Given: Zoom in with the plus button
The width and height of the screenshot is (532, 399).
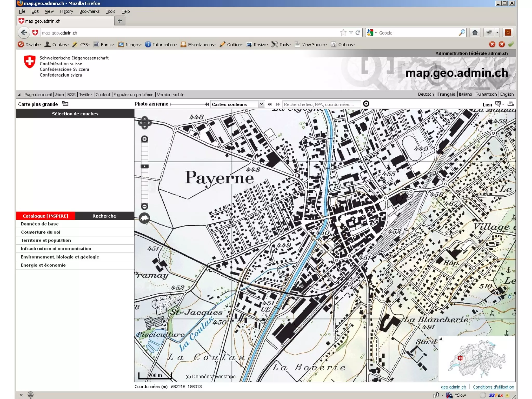Looking at the screenshot, I should coord(145,139).
